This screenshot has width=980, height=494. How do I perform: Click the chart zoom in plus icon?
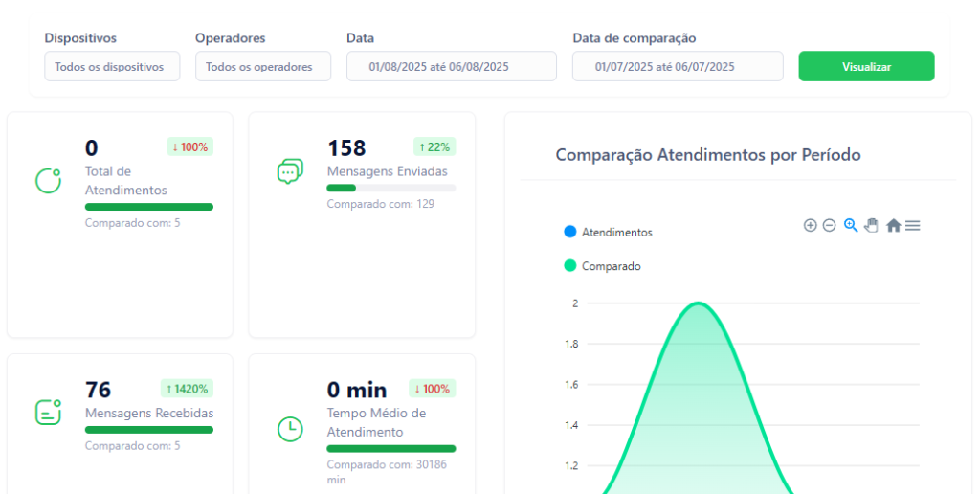tap(810, 226)
